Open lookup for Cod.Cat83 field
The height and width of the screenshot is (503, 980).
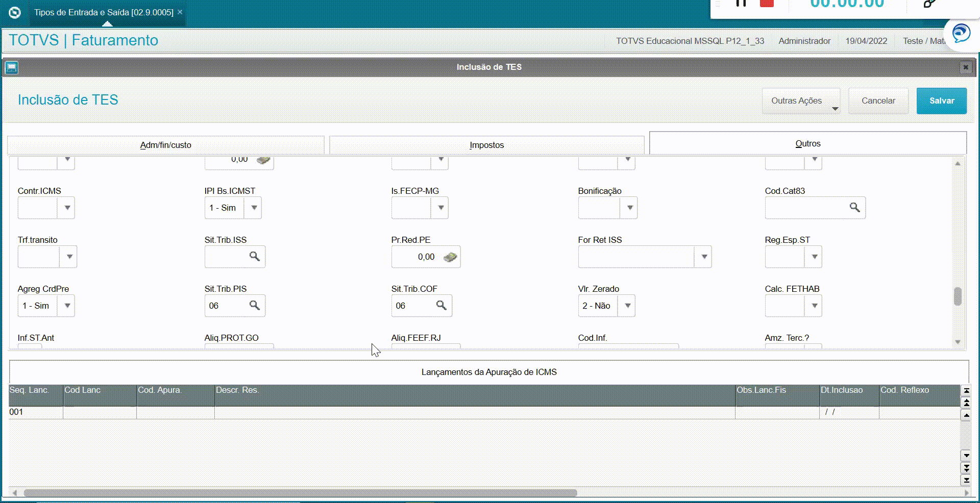coord(854,208)
